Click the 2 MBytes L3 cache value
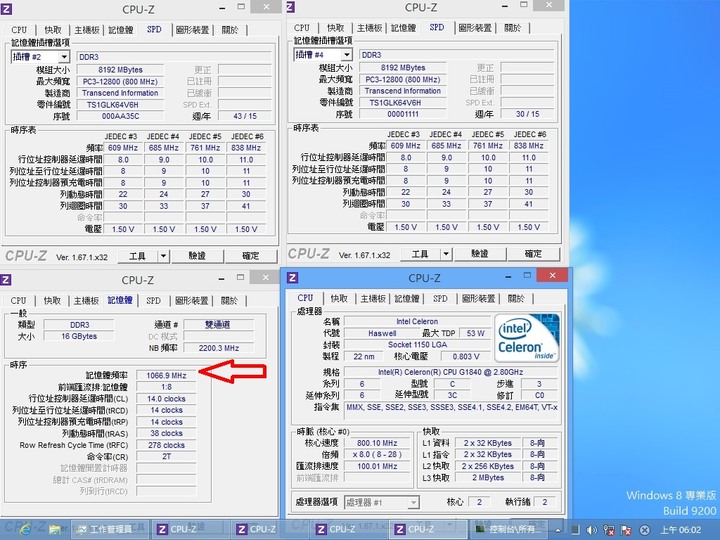 (x=488, y=478)
